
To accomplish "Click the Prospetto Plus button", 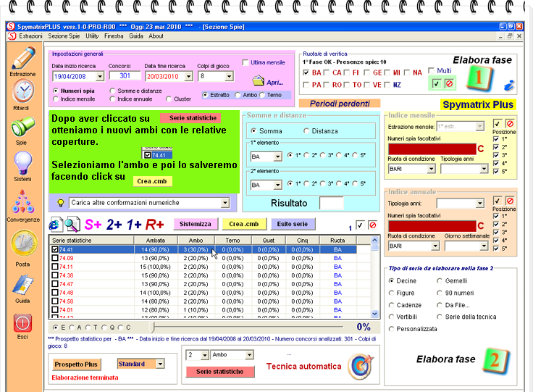I will tap(76, 364).
